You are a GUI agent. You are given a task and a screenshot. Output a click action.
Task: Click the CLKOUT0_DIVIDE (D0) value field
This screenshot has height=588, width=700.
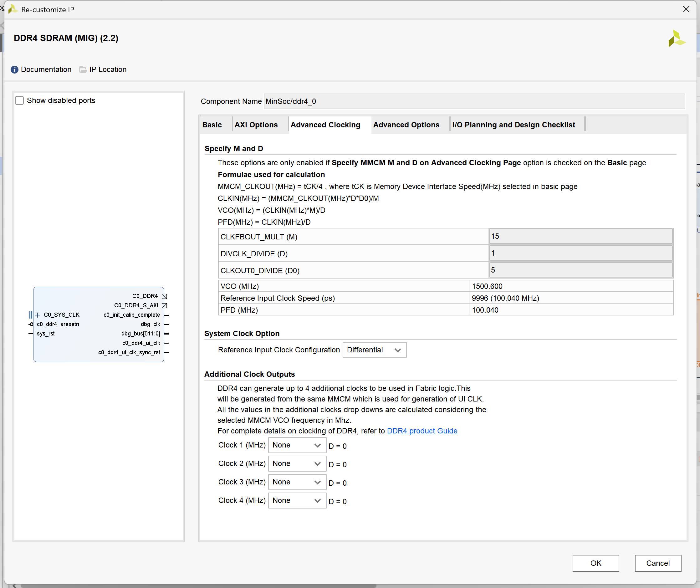(x=580, y=270)
